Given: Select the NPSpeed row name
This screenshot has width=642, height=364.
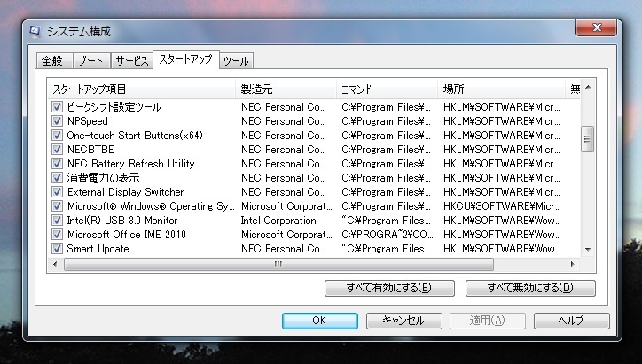Looking at the screenshot, I should coord(87,121).
